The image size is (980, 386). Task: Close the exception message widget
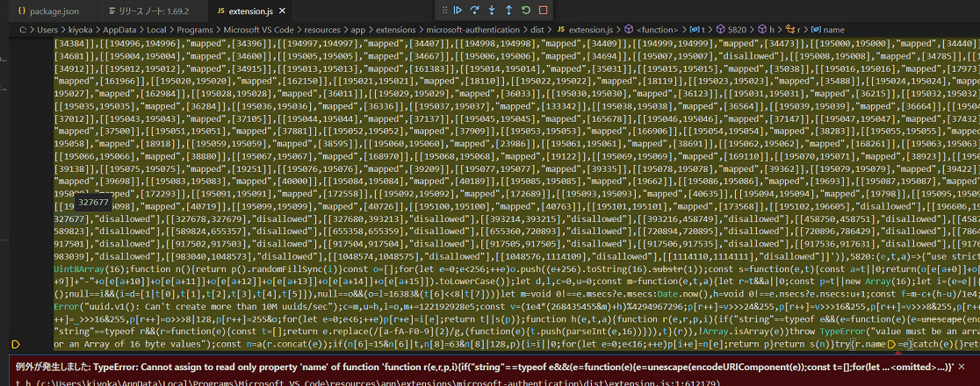tap(962, 367)
